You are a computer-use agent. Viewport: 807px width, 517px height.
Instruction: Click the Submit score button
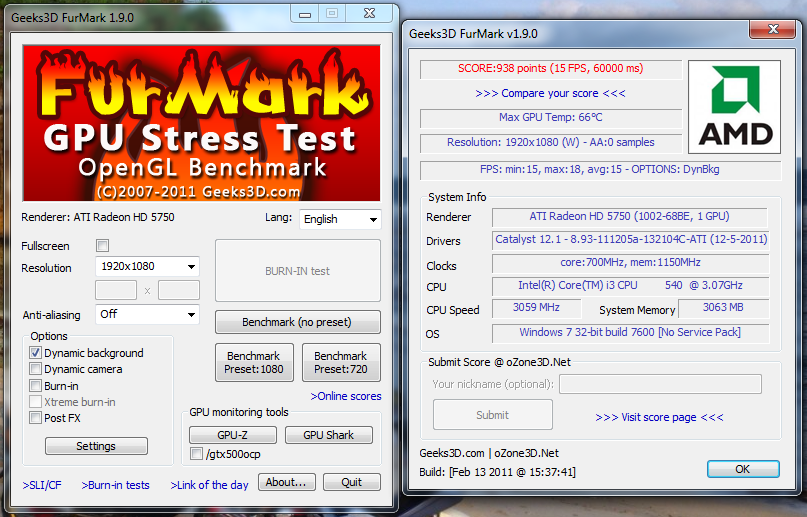tap(493, 415)
